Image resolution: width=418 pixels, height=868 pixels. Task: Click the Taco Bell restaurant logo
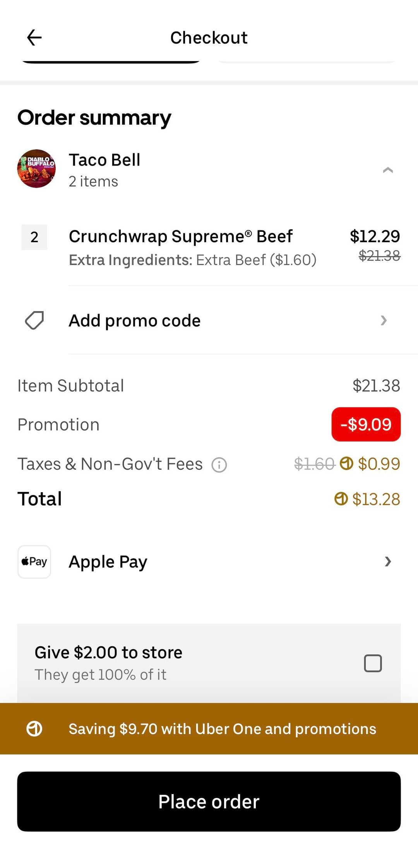tap(36, 169)
